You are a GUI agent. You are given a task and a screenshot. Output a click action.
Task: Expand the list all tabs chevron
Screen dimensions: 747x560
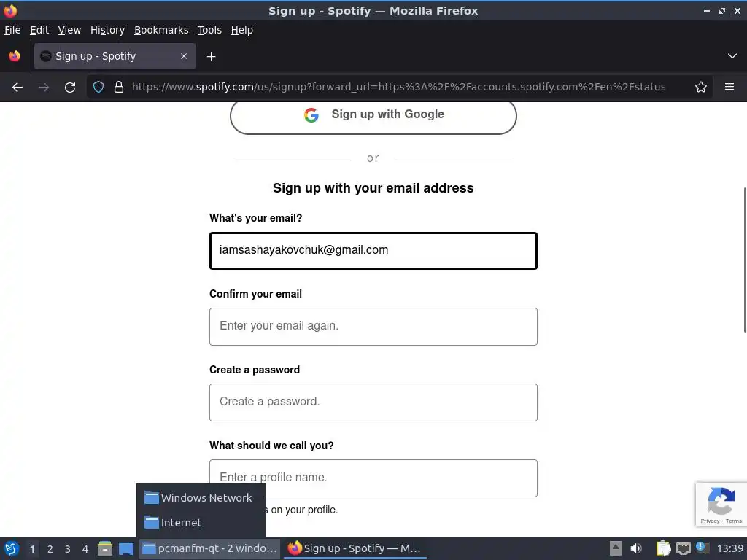coord(732,56)
